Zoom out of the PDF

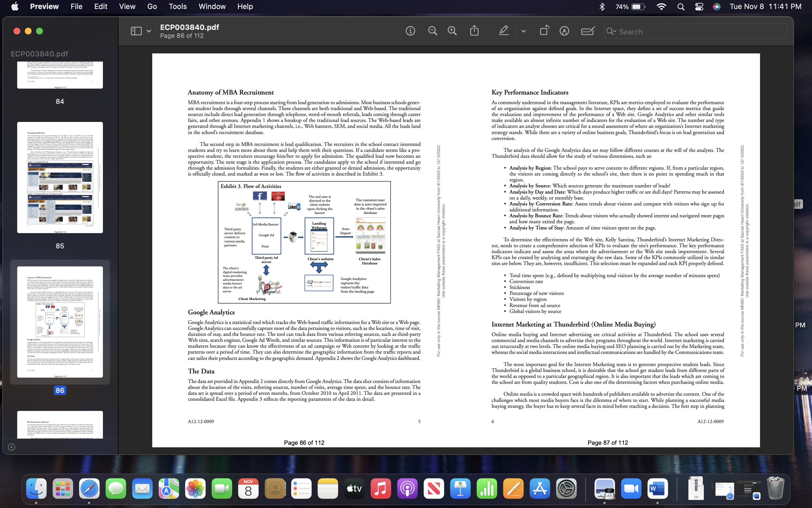point(433,31)
